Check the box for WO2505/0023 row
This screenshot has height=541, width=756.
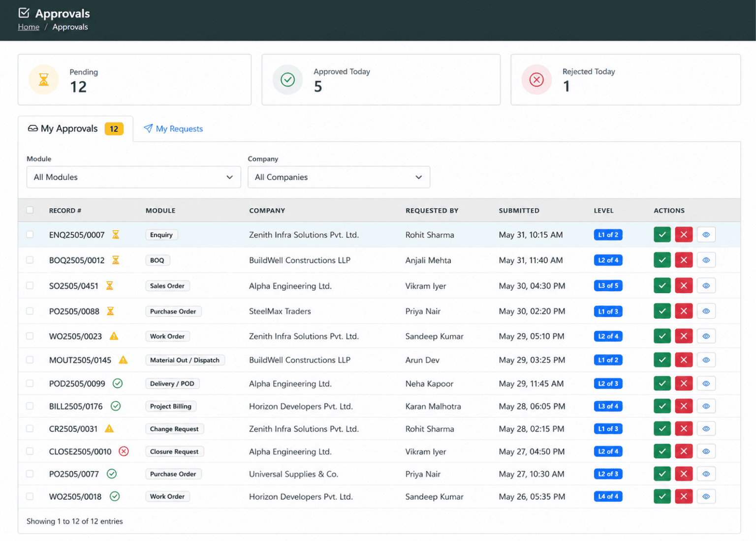click(30, 336)
